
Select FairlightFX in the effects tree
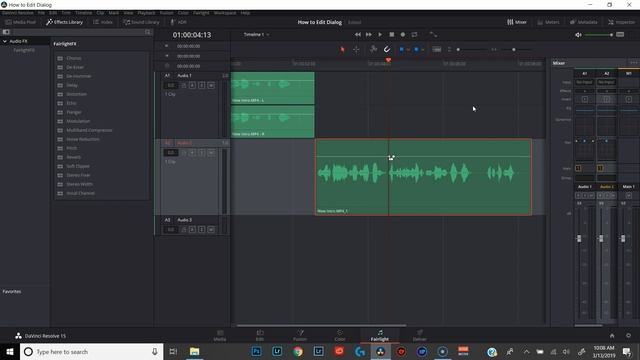click(24, 50)
